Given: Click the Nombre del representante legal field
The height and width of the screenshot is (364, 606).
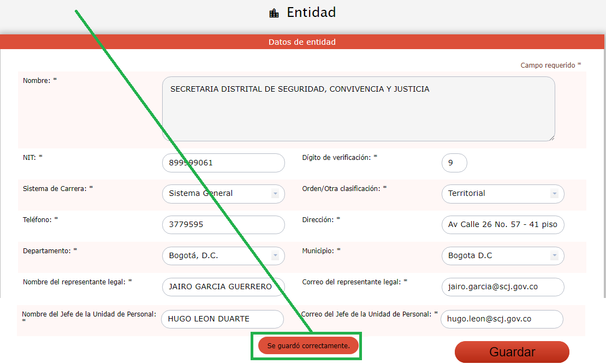Looking at the screenshot, I should pyautogui.click(x=223, y=287).
